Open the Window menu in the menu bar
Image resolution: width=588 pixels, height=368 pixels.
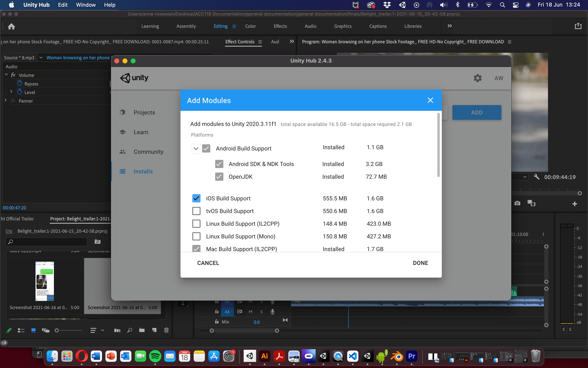point(86,5)
